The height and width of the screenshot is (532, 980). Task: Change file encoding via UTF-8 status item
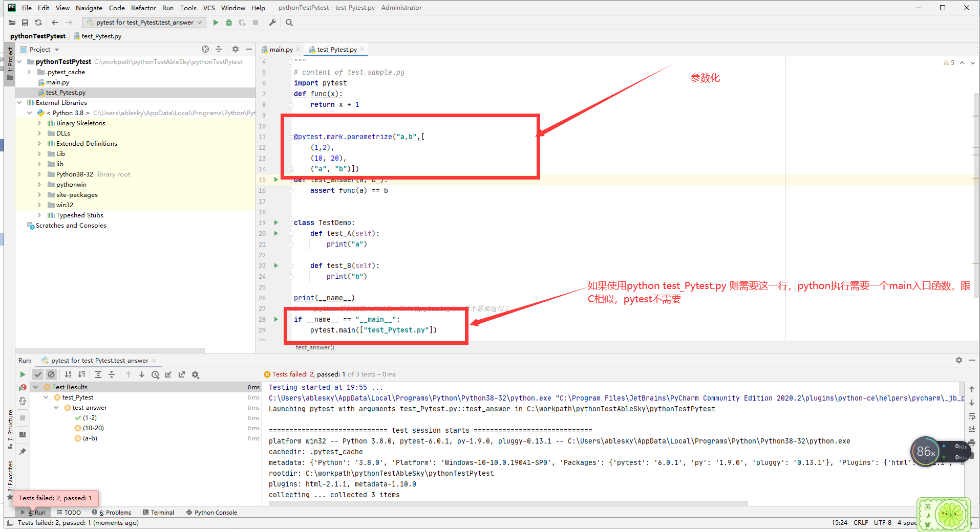[883, 522]
